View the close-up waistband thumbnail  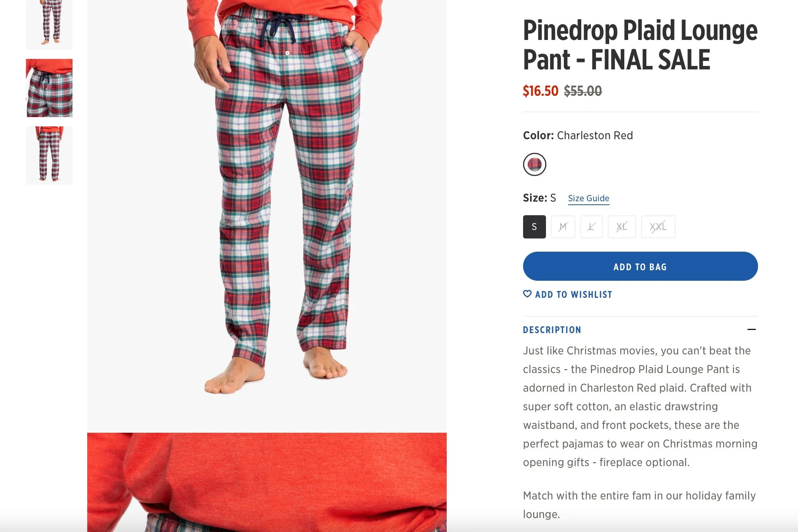click(49, 88)
